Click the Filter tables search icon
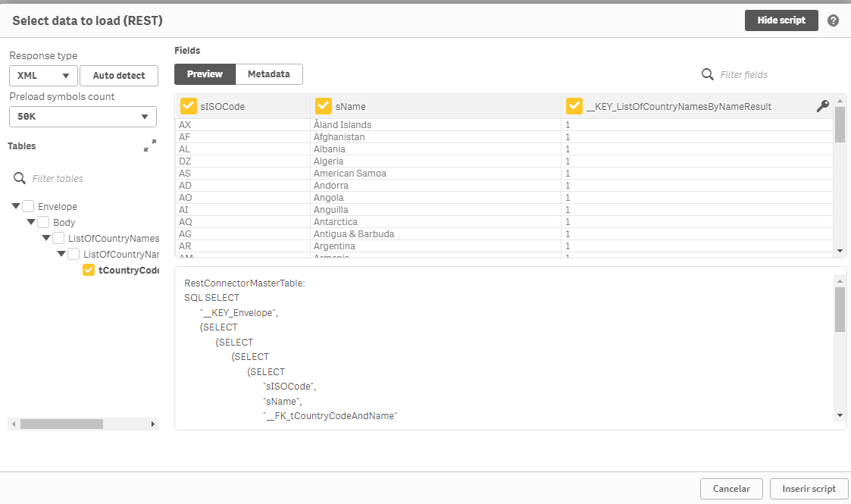 (20, 178)
